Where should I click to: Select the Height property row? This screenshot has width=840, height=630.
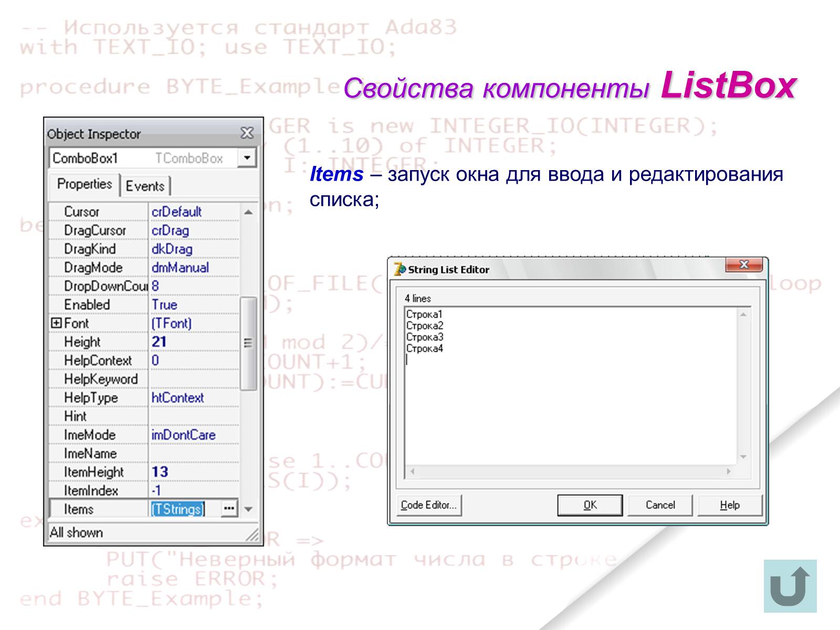pyautogui.click(x=144, y=342)
